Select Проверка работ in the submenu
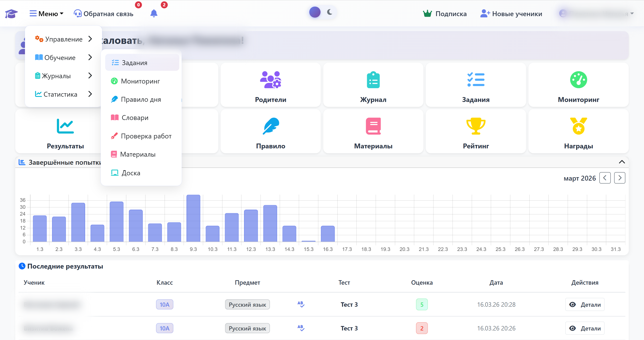This screenshot has width=644, height=340. pyautogui.click(x=142, y=136)
